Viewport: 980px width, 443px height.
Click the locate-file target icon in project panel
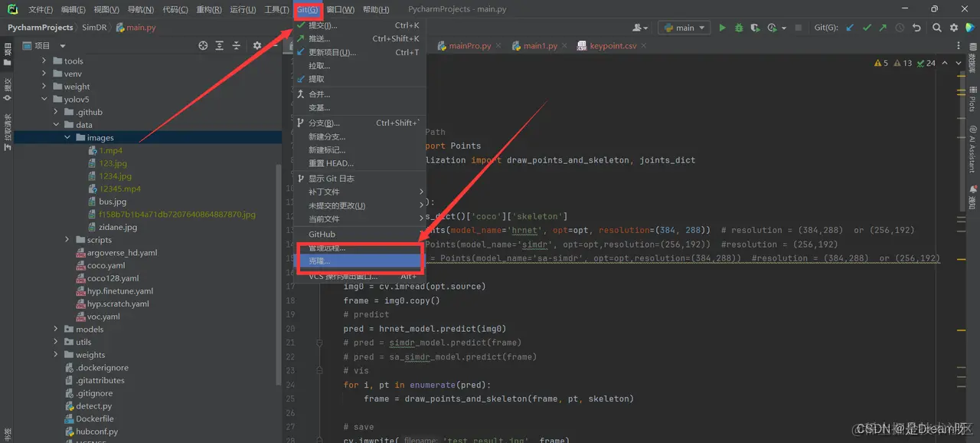coord(203,46)
